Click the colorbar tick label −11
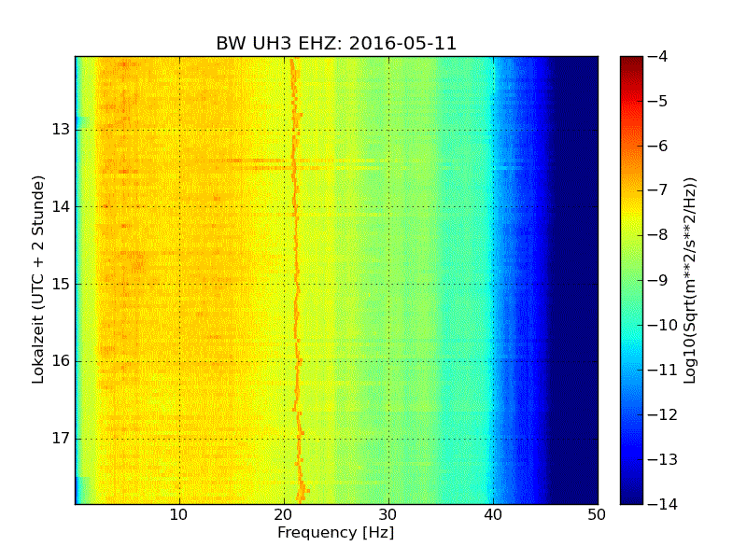The image size is (747, 560). click(662, 370)
